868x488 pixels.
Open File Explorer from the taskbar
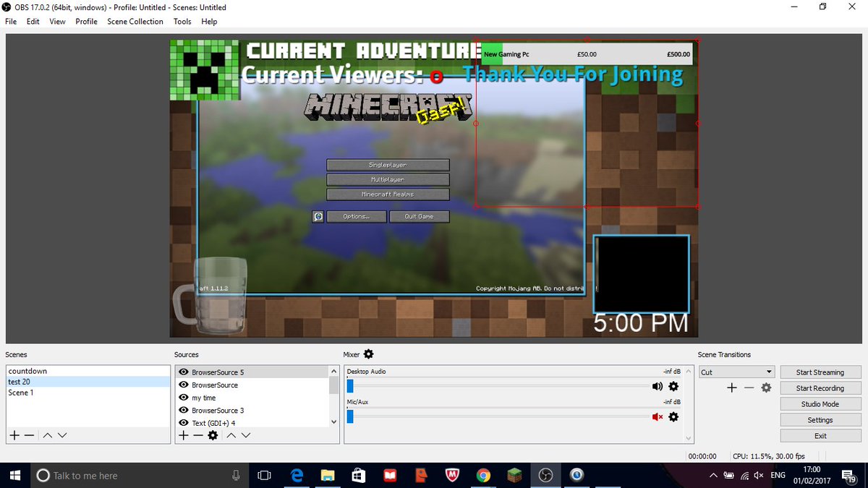328,475
